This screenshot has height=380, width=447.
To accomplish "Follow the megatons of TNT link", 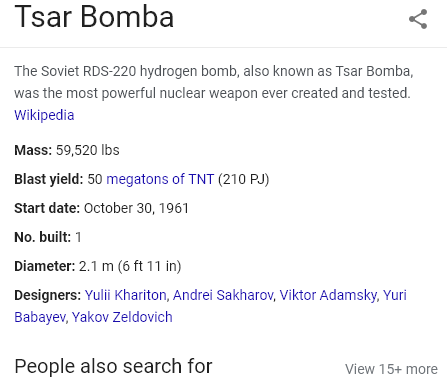I will coord(160,179).
